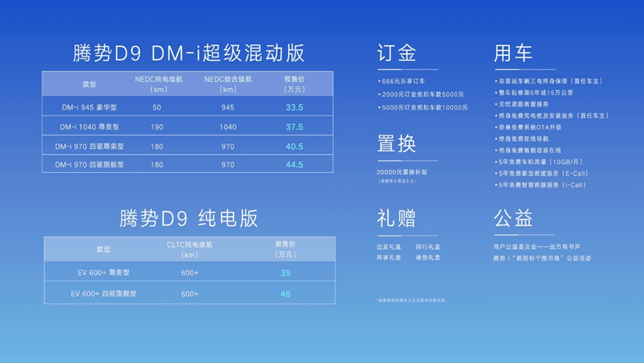This screenshot has width=644, height=363.
Task: Click '600+' range in the EV 尊贵型 row
Action: pos(190,273)
